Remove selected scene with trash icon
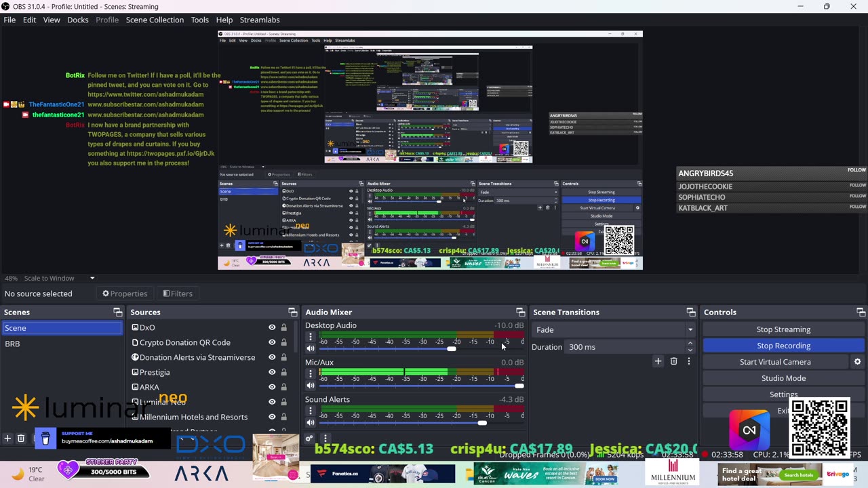Screen dimensions: 868x488 (x=21, y=439)
